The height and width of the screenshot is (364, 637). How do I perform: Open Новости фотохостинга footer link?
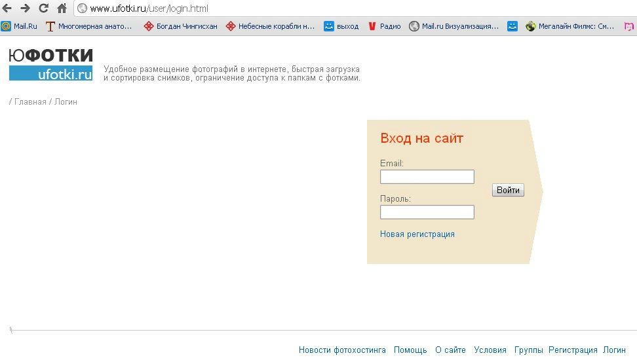(342, 350)
